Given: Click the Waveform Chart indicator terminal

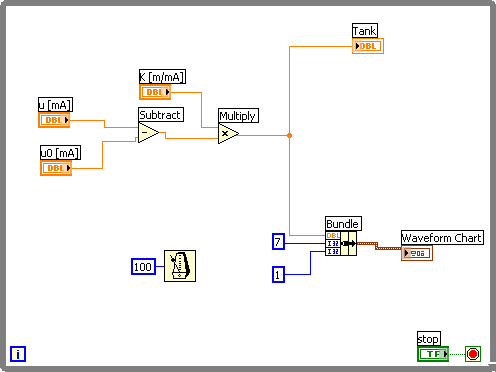Looking at the screenshot, I should click(417, 253).
